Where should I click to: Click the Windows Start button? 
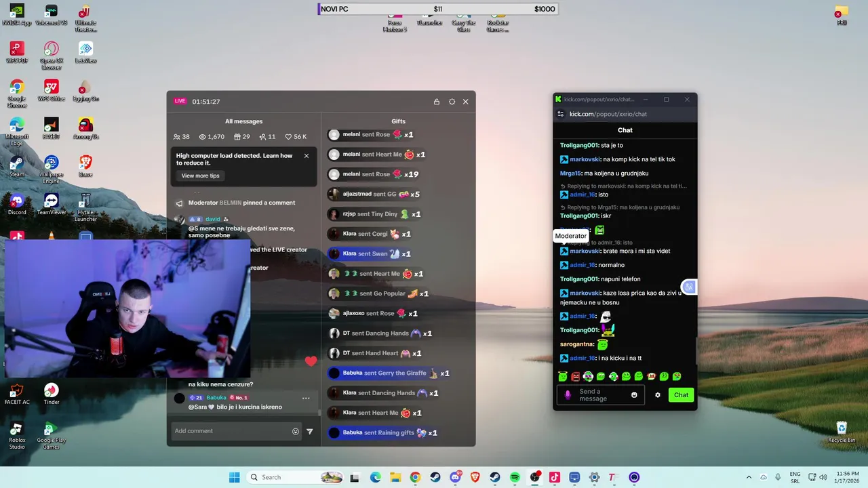pyautogui.click(x=234, y=477)
